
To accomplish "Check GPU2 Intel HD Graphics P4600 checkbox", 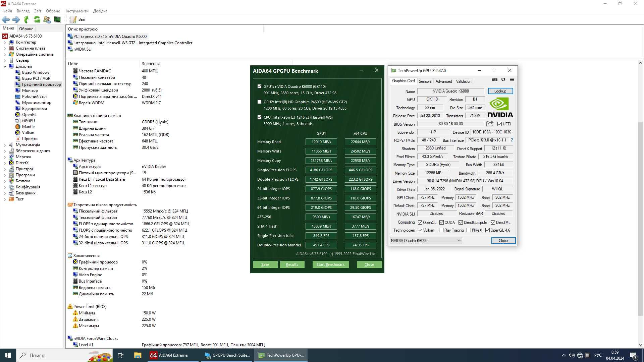I will point(259,102).
